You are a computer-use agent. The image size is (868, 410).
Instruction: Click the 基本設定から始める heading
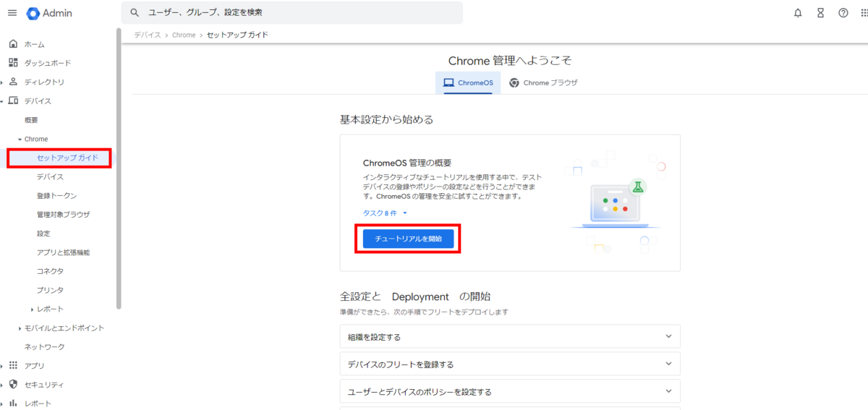[x=387, y=119]
